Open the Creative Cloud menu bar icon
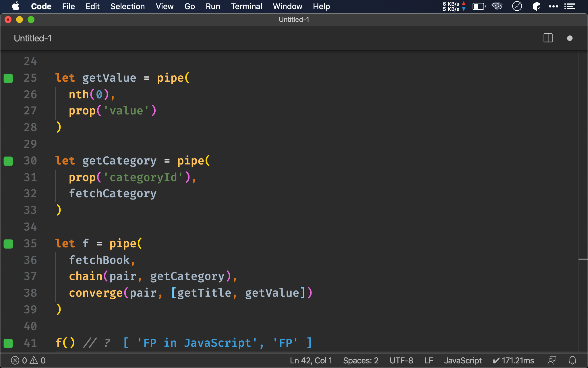Screen dimensions: 588x368 pos(497,6)
